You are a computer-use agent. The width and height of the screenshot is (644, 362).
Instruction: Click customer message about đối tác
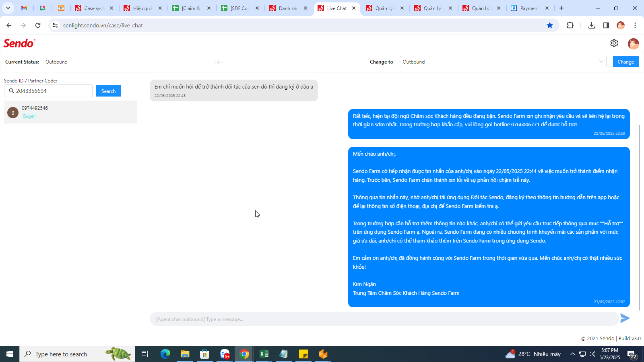coord(234,90)
